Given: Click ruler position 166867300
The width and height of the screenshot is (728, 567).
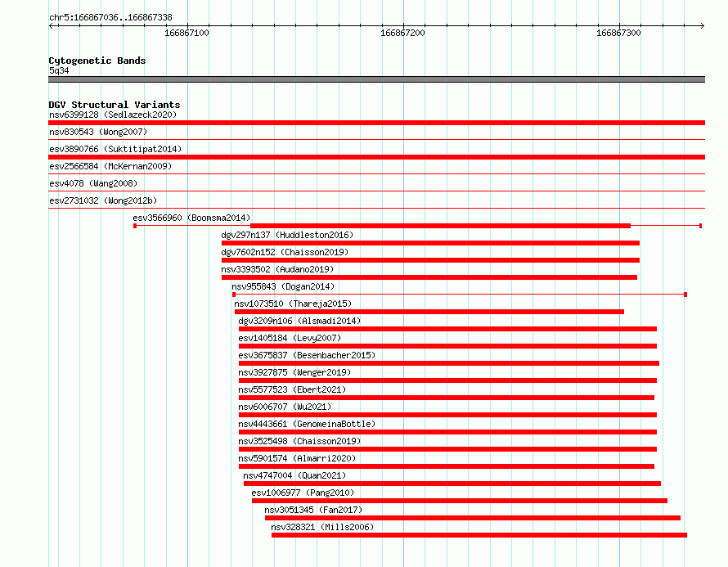Looking at the screenshot, I should pyautogui.click(x=618, y=33).
